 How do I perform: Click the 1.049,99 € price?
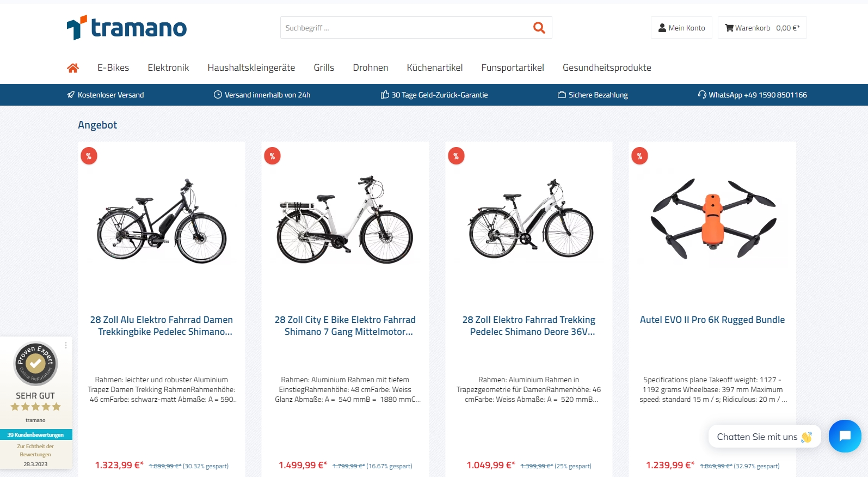pos(491,465)
